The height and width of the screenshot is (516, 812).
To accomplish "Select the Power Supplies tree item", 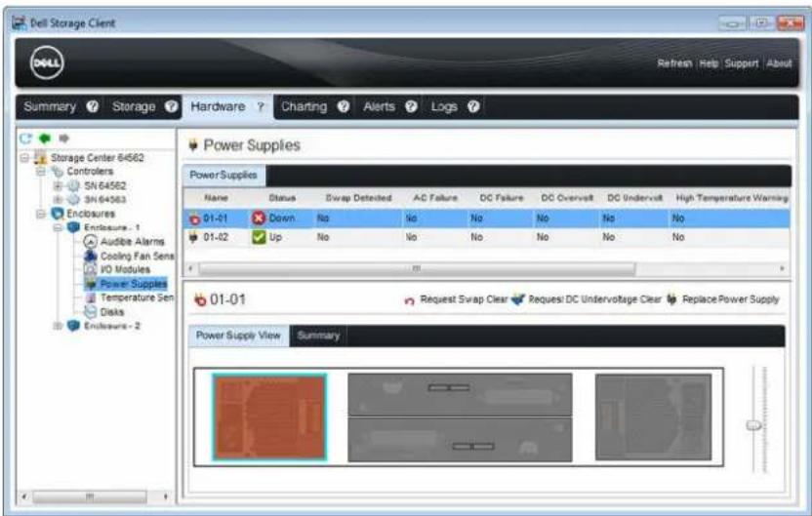I will [134, 284].
